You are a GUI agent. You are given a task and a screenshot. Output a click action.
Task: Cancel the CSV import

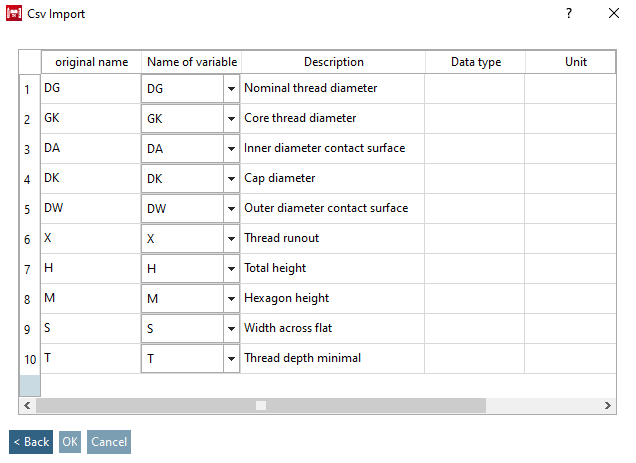click(108, 442)
